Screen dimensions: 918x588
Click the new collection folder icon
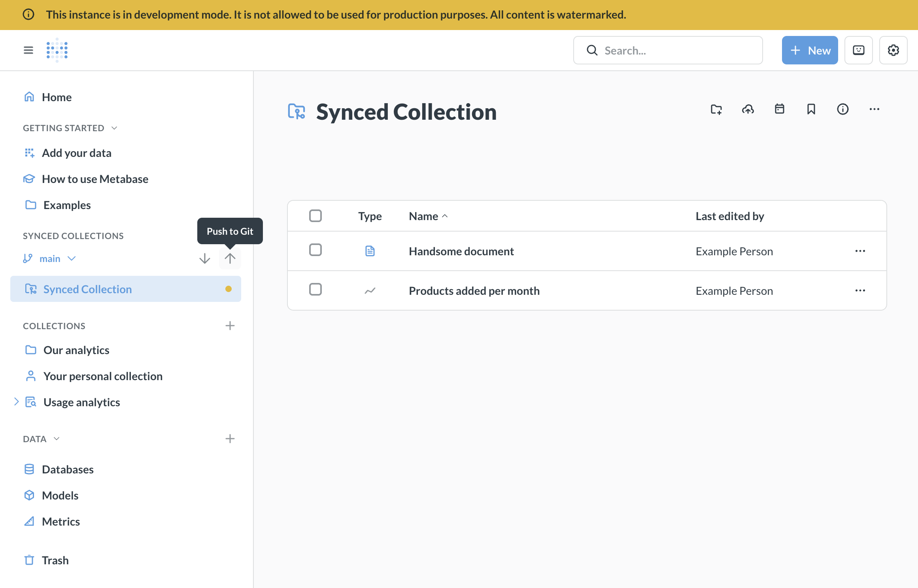[716, 109]
